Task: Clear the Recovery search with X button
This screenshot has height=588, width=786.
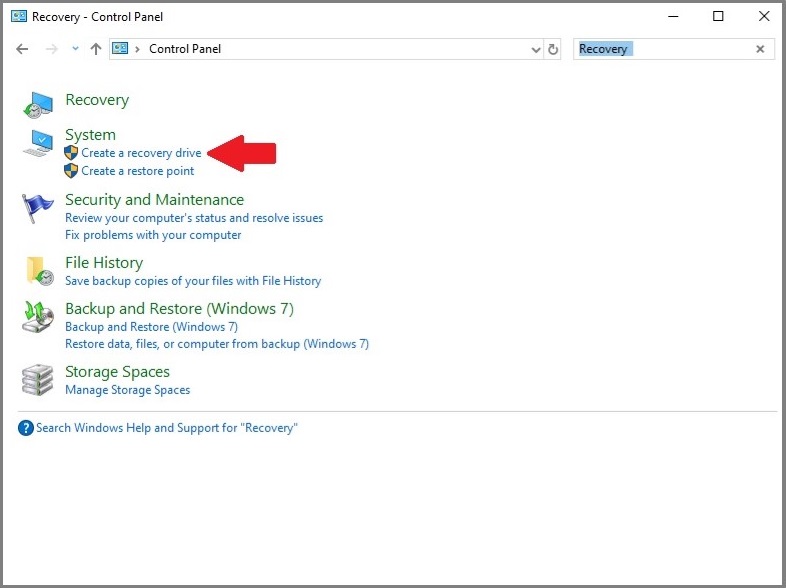Action: tap(760, 49)
